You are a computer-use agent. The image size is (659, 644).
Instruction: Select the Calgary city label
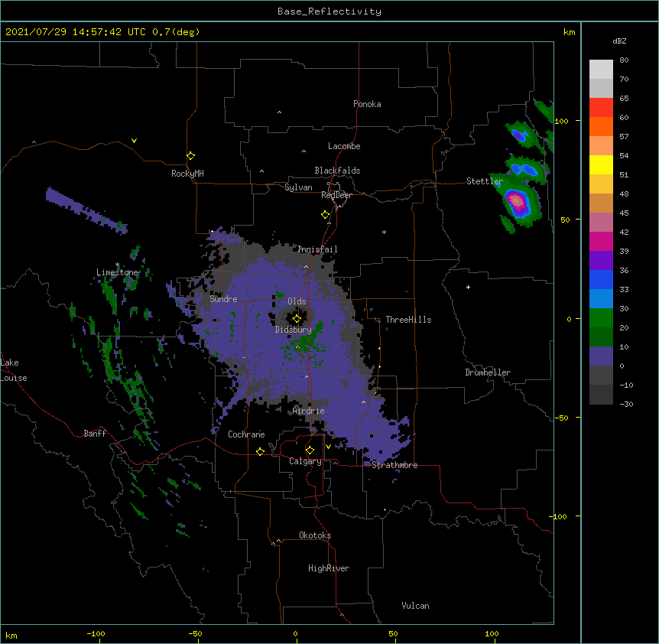click(305, 461)
